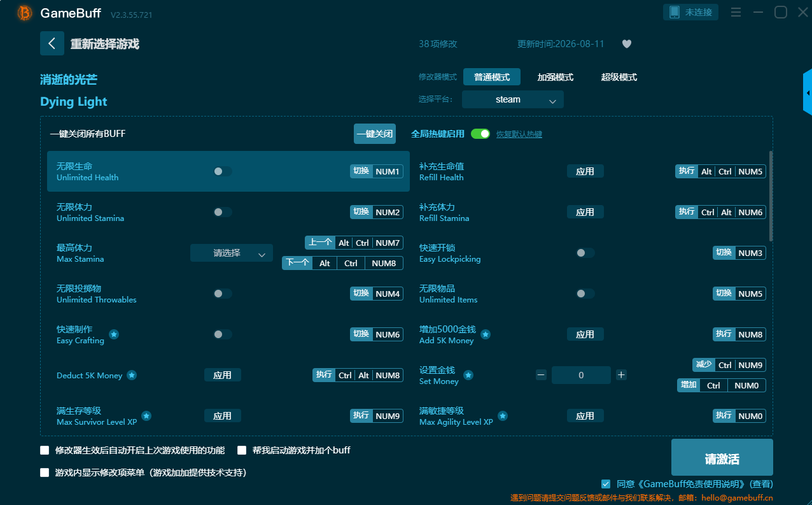Click NUM6 hotkey for Easy Crafting

388,334
